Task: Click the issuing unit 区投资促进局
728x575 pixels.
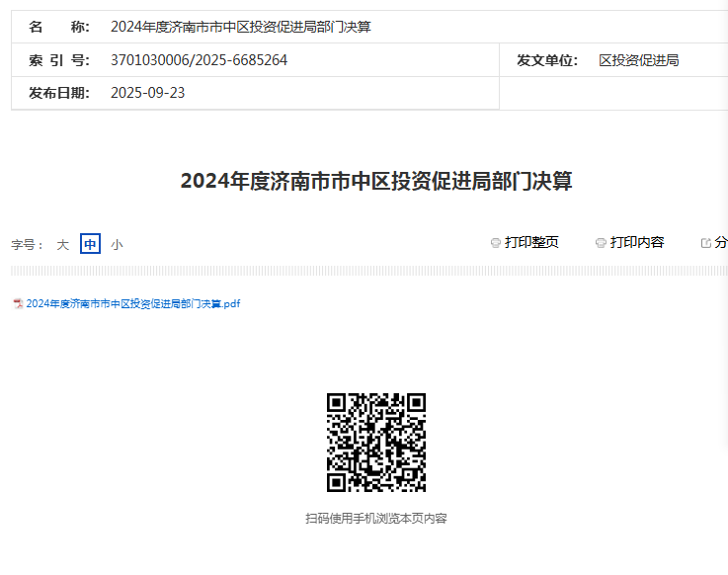Action: [638, 60]
